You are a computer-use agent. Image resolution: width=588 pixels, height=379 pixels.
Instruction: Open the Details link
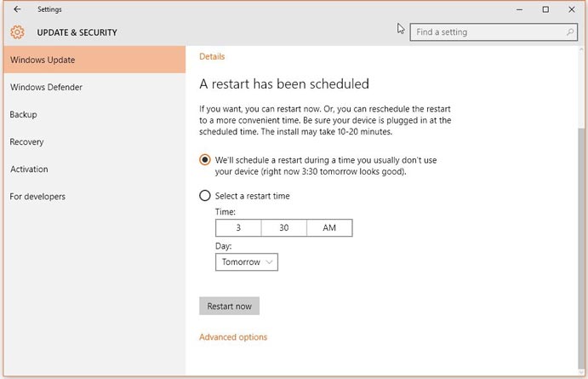click(x=212, y=57)
